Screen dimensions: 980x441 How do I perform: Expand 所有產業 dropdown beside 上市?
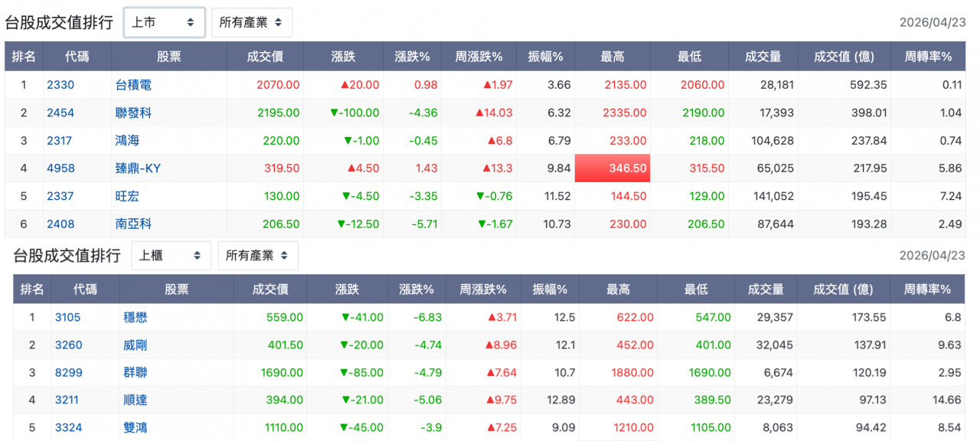pyautogui.click(x=251, y=23)
